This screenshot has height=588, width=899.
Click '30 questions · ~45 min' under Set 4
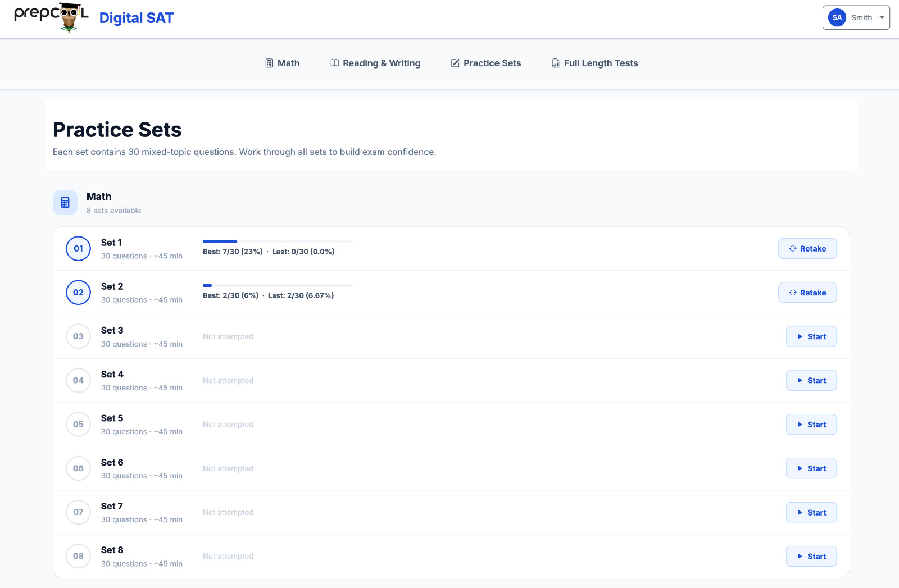(x=142, y=388)
